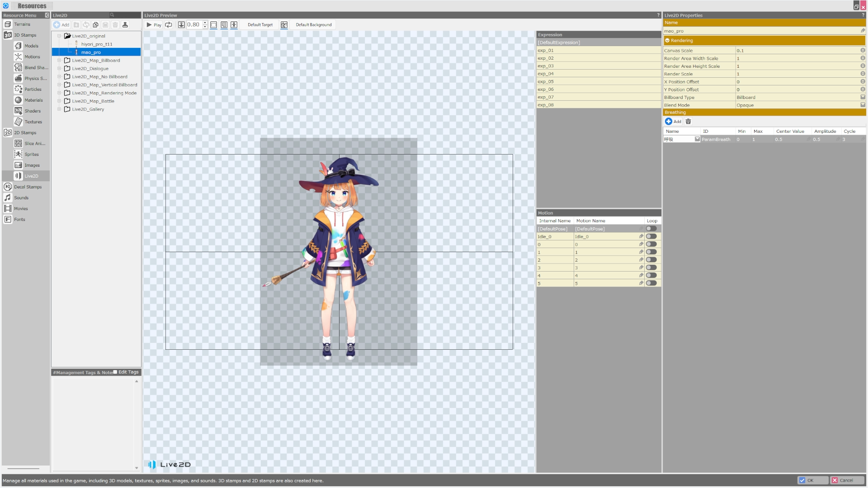The width and height of the screenshot is (868, 488).
Task: Click the 0.80 zoom value field
Action: [194, 25]
